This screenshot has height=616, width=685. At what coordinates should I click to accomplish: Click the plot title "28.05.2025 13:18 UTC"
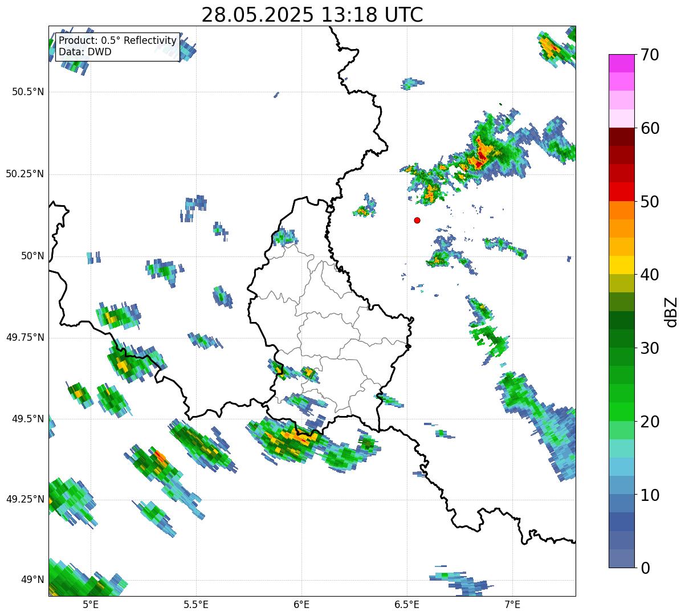(x=312, y=15)
